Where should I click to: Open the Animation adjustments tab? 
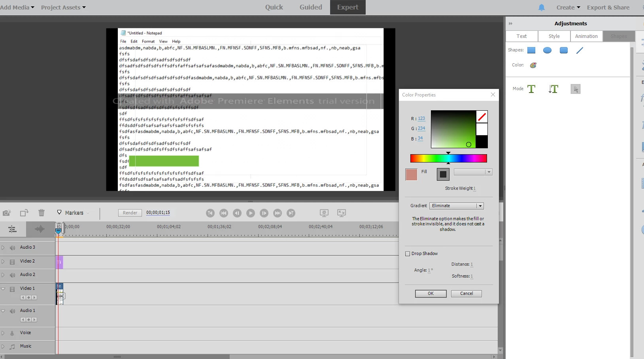click(587, 36)
